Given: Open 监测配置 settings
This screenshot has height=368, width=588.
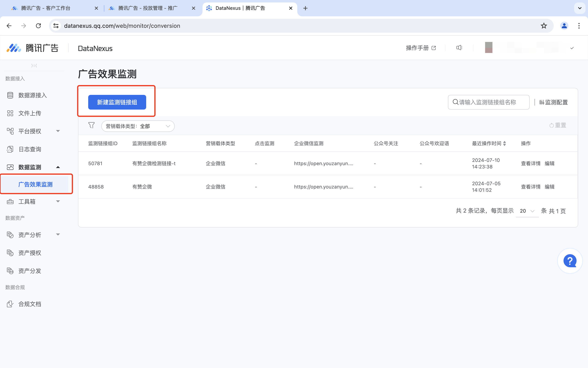Looking at the screenshot, I should [553, 102].
